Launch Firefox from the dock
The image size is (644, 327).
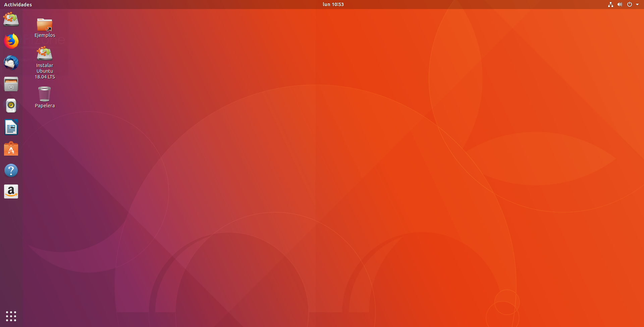pyautogui.click(x=11, y=41)
